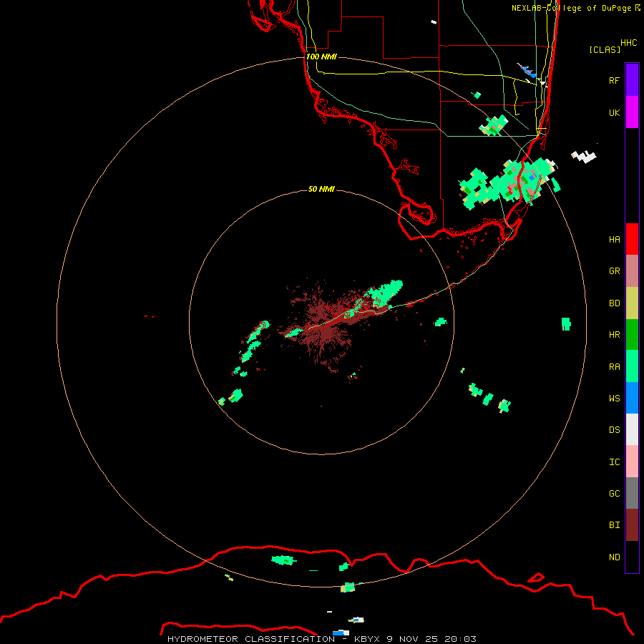Click the RA light green legend swatch

(x=632, y=366)
